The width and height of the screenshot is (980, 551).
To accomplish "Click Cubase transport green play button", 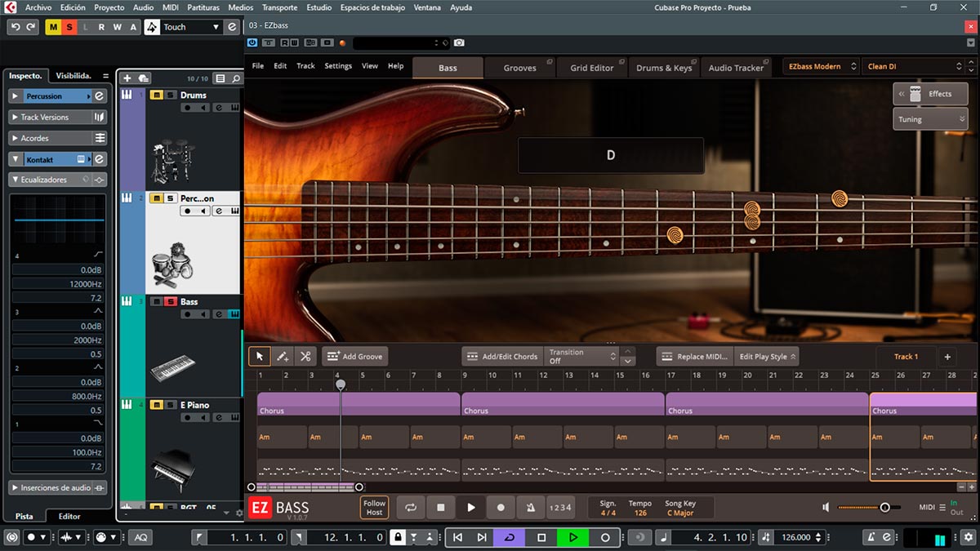I will pyautogui.click(x=572, y=537).
